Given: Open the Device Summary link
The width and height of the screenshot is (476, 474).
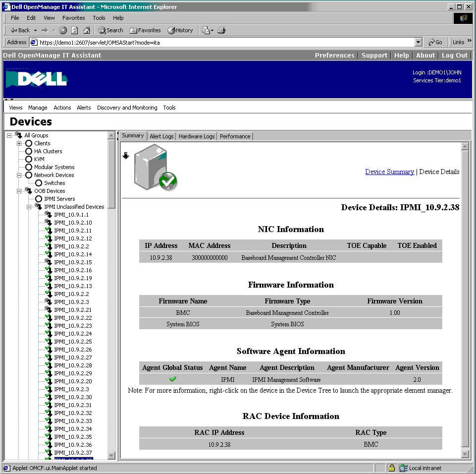Looking at the screenshot, I should (x=389, y=172).
